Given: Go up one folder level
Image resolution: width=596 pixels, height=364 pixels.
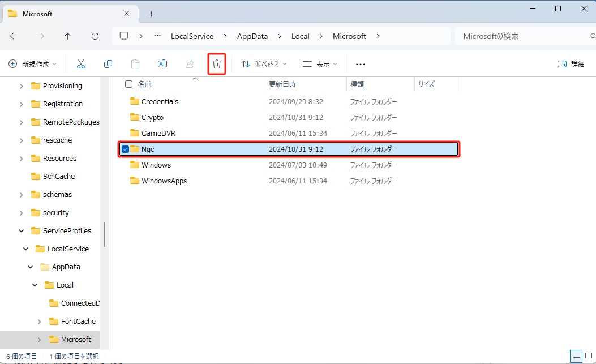Looking at the screenshot, I should (x=68, y=36).
